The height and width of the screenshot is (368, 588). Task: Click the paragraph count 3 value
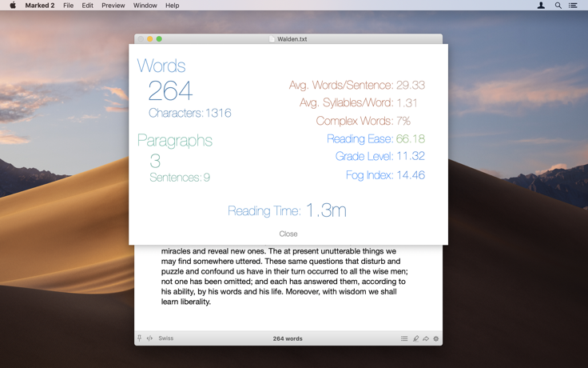155,162
